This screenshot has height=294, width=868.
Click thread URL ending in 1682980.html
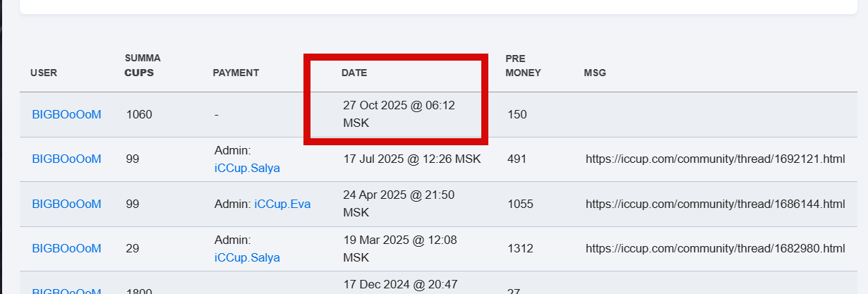[x=715, y=248]
